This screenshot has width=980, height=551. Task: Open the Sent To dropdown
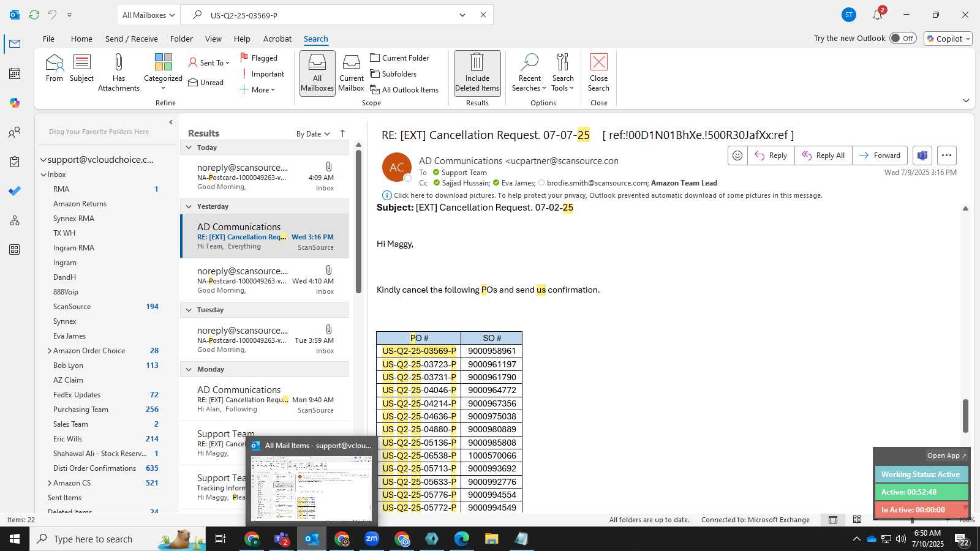click(x=209, y=62)
